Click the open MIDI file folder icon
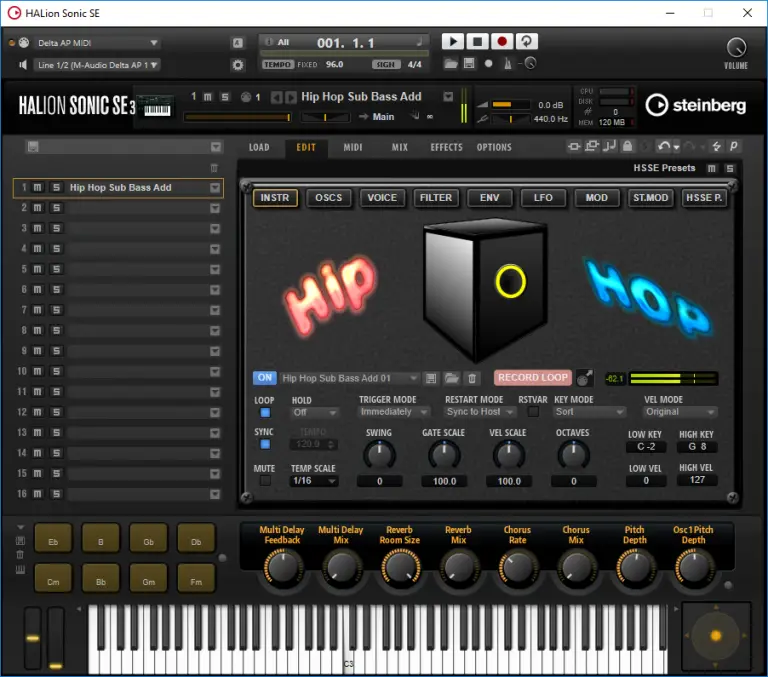 click(451, 63)
